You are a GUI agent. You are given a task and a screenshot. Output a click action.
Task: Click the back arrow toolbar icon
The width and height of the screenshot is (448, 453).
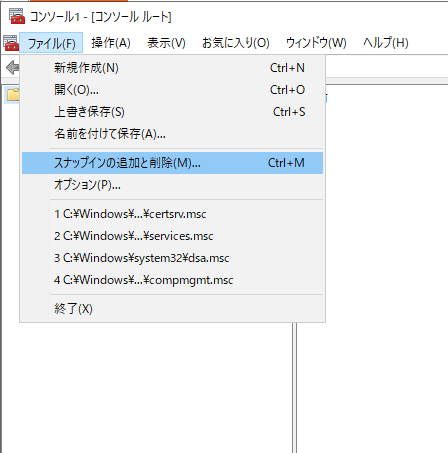pyautogui.click(x=13, y=68)
